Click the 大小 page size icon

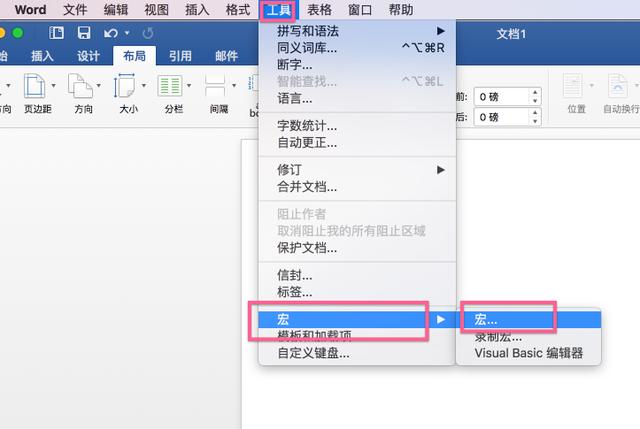[x=124, y=86]
